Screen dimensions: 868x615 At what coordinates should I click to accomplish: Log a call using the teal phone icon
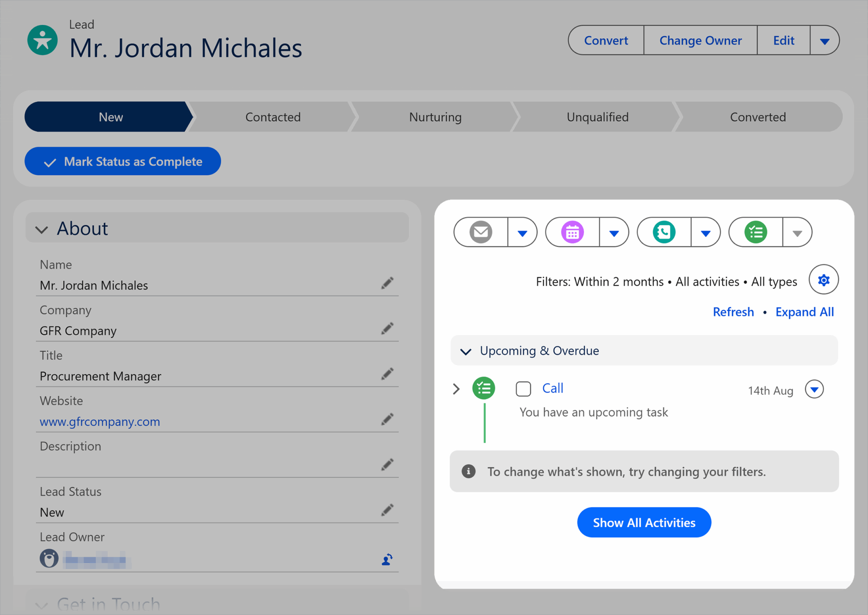coord(663,232)
